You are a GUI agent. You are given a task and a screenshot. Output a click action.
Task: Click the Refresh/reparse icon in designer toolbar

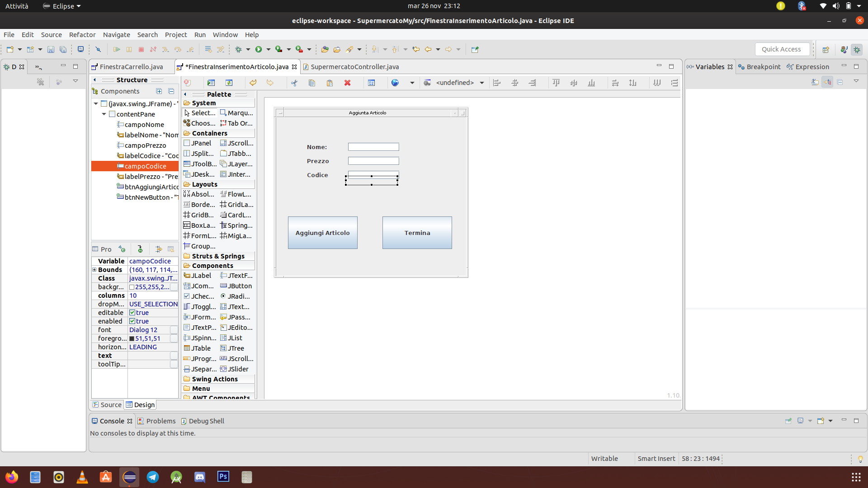coord(229,83)
